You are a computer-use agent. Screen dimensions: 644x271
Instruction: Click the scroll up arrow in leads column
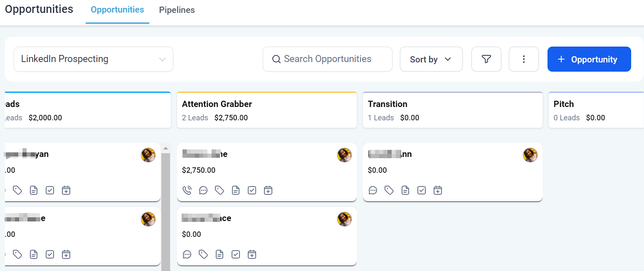[165, 148]
